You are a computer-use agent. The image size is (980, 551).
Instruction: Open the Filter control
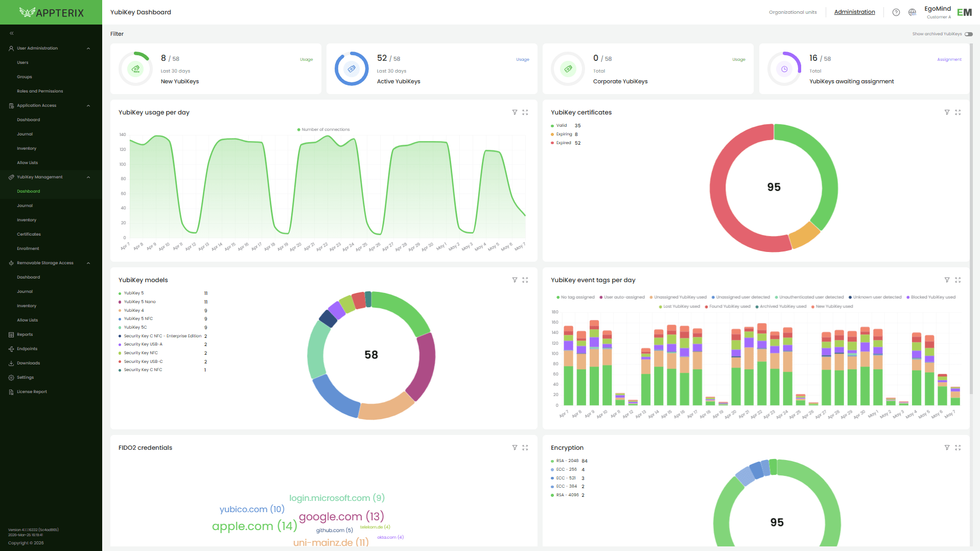click(x=117, y=34)
